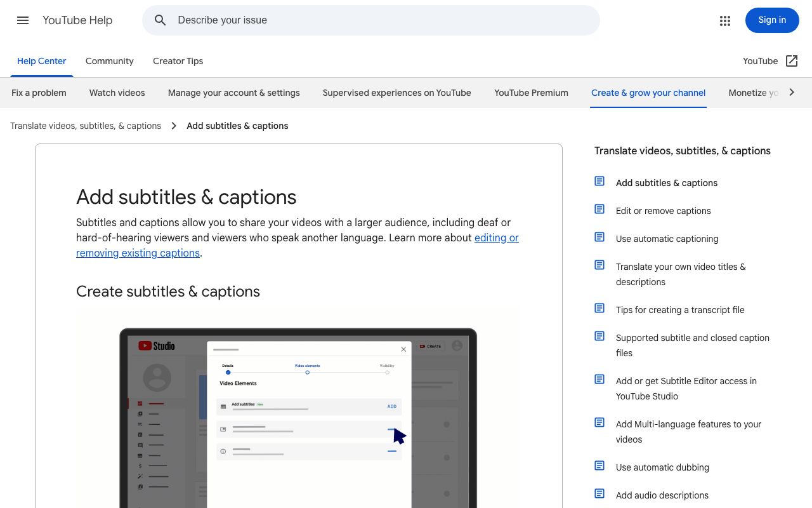Open Tips for creating a transcript file
812x508 pixels.
click(680, 310)
